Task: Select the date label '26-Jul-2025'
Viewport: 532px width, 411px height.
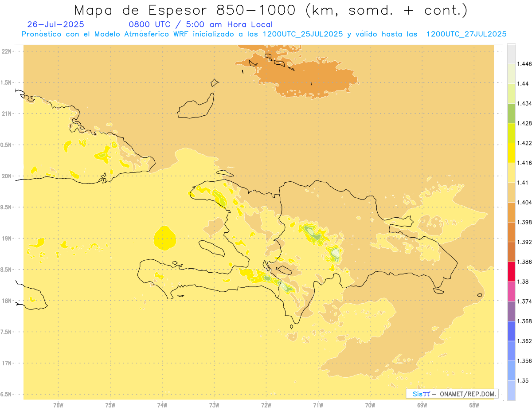Action: [x=55, y=24]
